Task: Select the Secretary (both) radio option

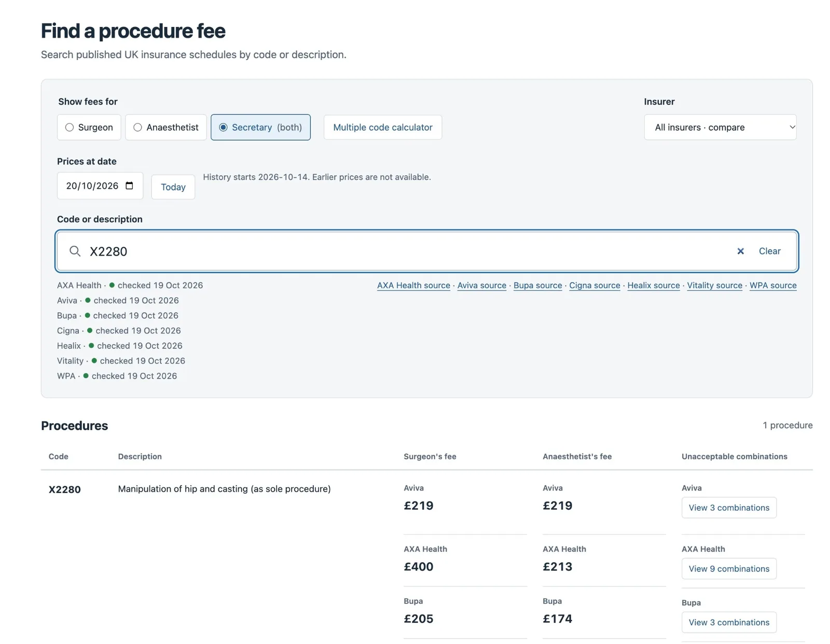Action: click(260, 128)
